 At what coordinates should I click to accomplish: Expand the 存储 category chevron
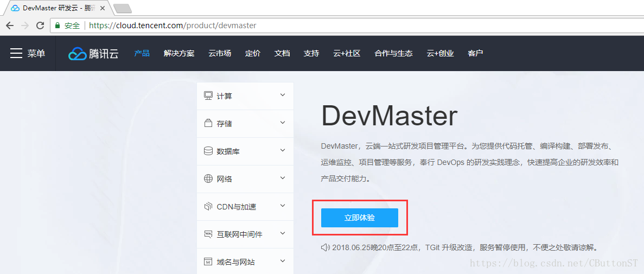click(x=283, y=123)
